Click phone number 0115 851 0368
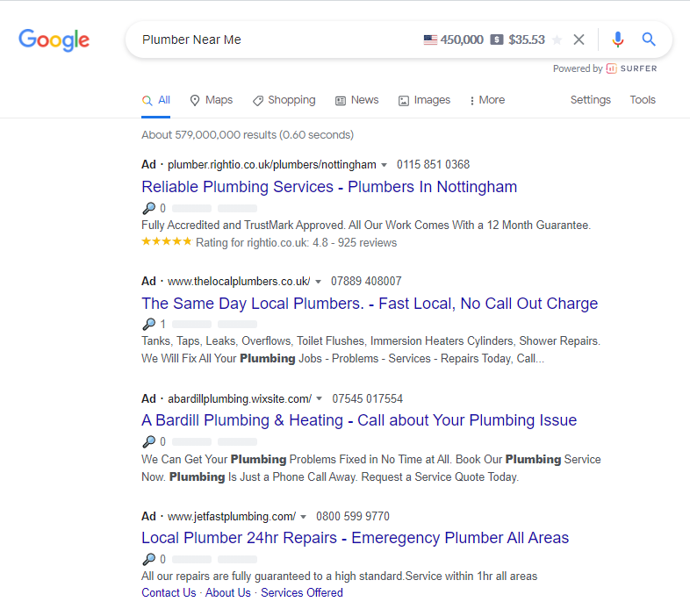Image resolution: width=690 pixels, height=616 pixels. tap(434, 165)
